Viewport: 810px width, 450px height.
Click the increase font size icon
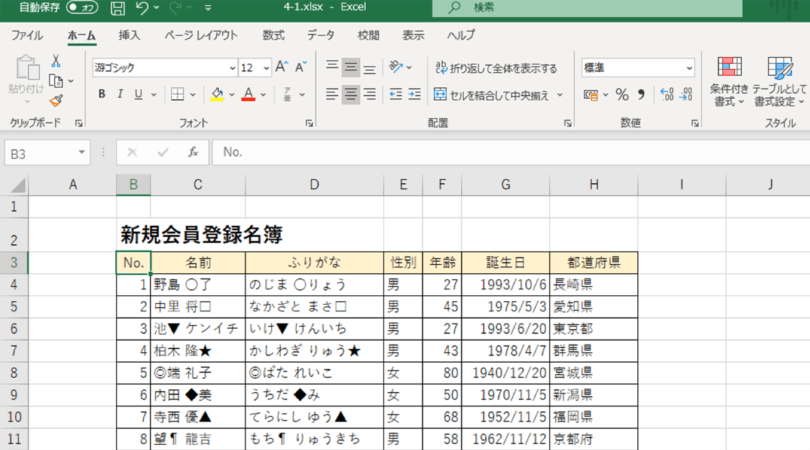coord(281,67)
